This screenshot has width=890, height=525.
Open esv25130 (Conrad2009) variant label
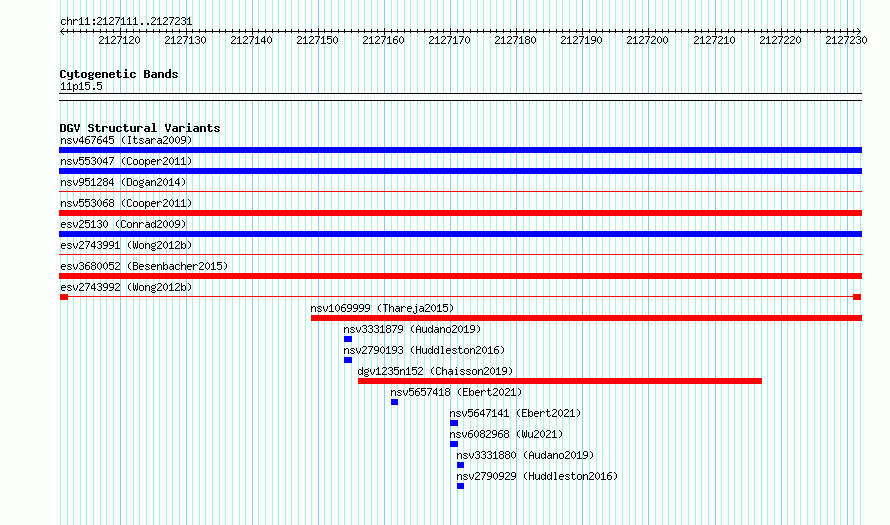(x=123, y=224)
